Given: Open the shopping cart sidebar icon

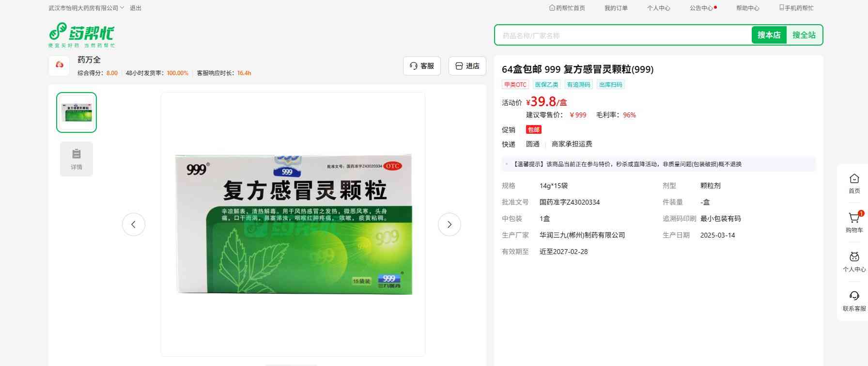Looking at the screenshot, I should [x=854, y=219].
